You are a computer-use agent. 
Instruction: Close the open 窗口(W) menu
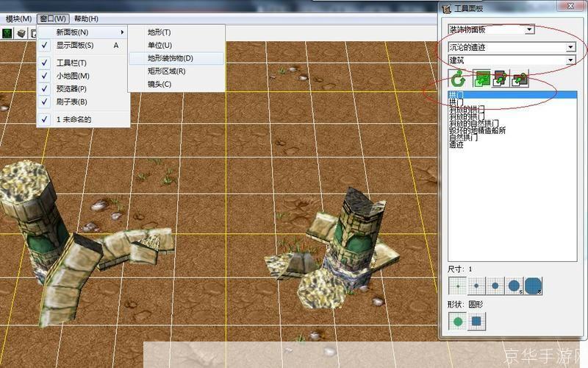[x=53, y=18]
